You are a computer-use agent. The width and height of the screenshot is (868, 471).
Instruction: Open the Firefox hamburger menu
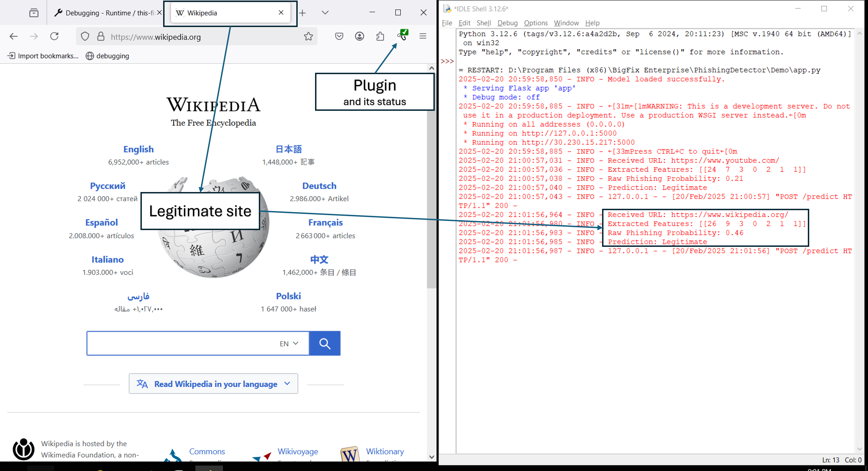pos(423,36)
